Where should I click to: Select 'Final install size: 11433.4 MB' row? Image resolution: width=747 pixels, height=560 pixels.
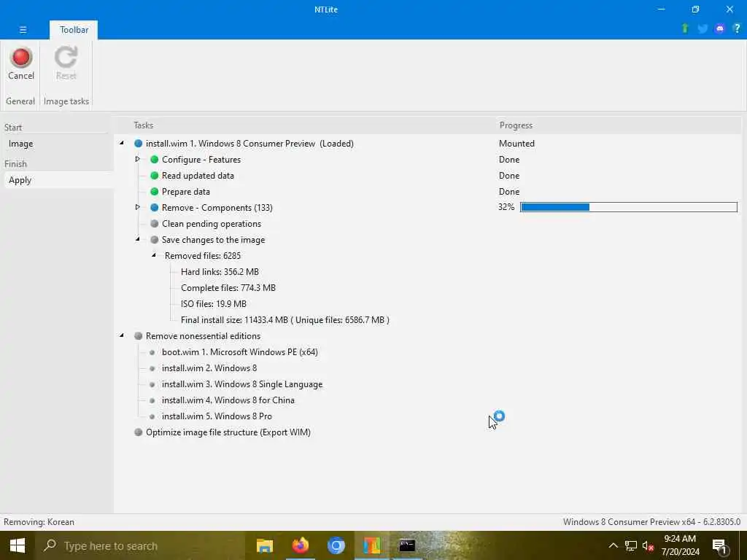click(x=285, y=320)
